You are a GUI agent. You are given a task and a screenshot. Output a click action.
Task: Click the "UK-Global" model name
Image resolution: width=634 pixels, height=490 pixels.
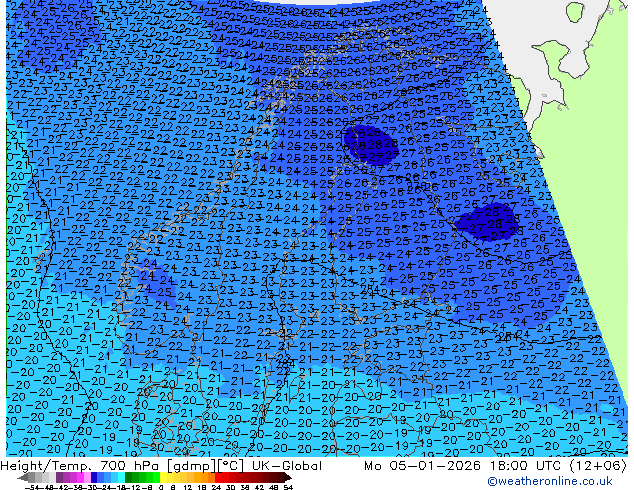(287, 466)
